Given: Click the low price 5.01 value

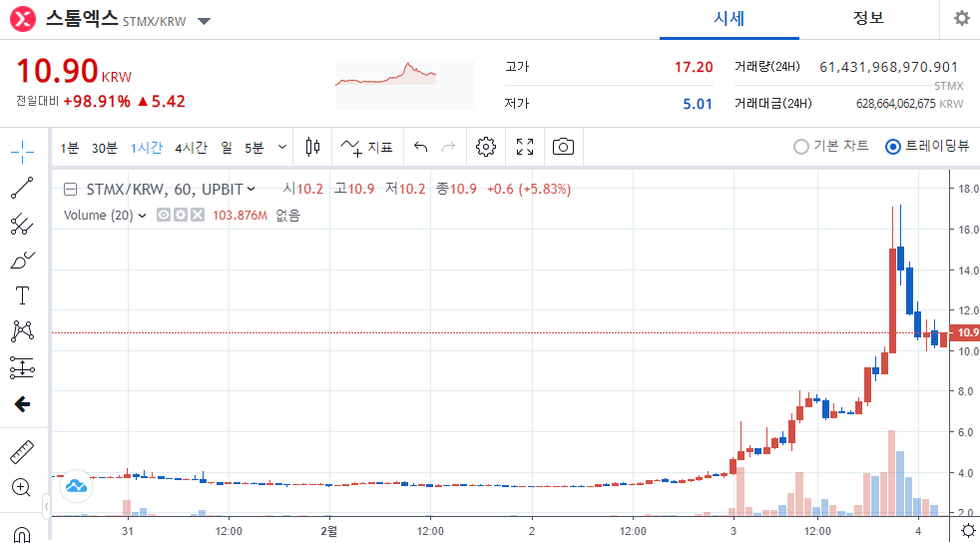Looking at the screenshot, I should pyautogui.click(x=698, y=104).
